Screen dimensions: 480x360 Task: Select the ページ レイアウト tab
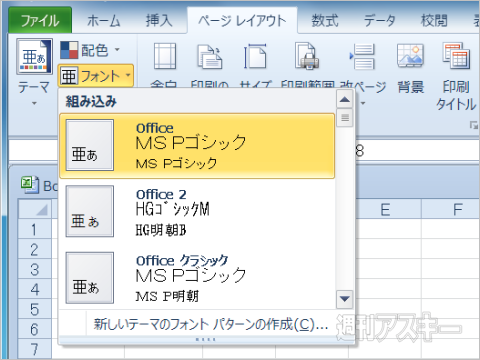pyautogui.click(x=242, y=21)
